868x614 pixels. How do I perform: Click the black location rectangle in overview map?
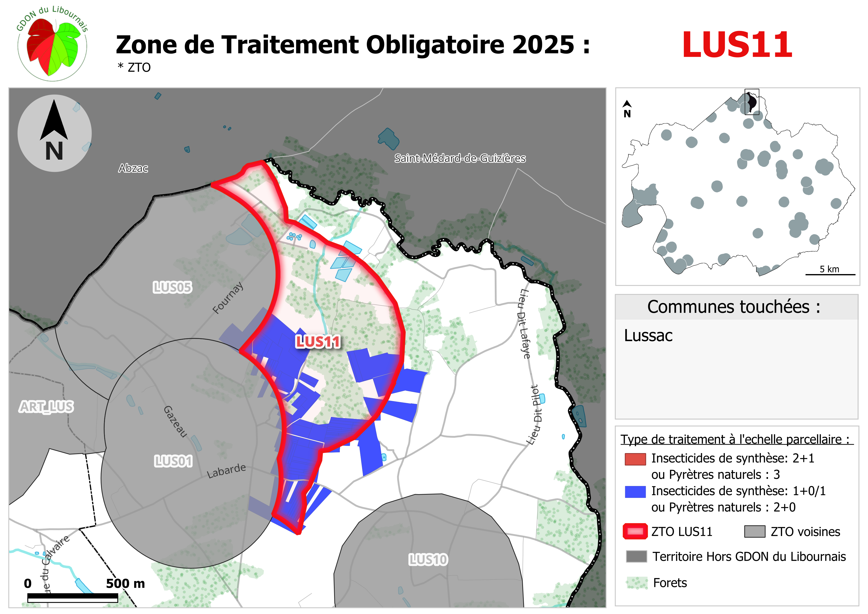(752, 101)
